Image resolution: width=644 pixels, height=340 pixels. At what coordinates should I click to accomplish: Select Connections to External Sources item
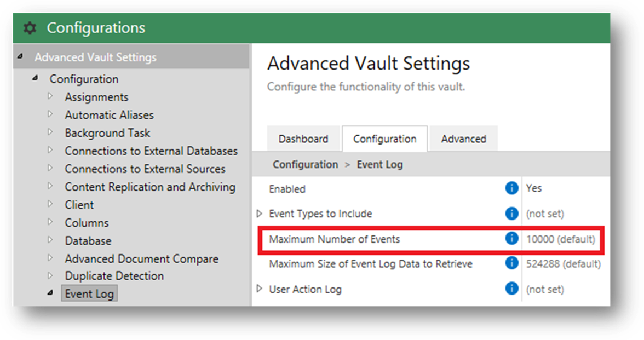(x=145, y=169)
